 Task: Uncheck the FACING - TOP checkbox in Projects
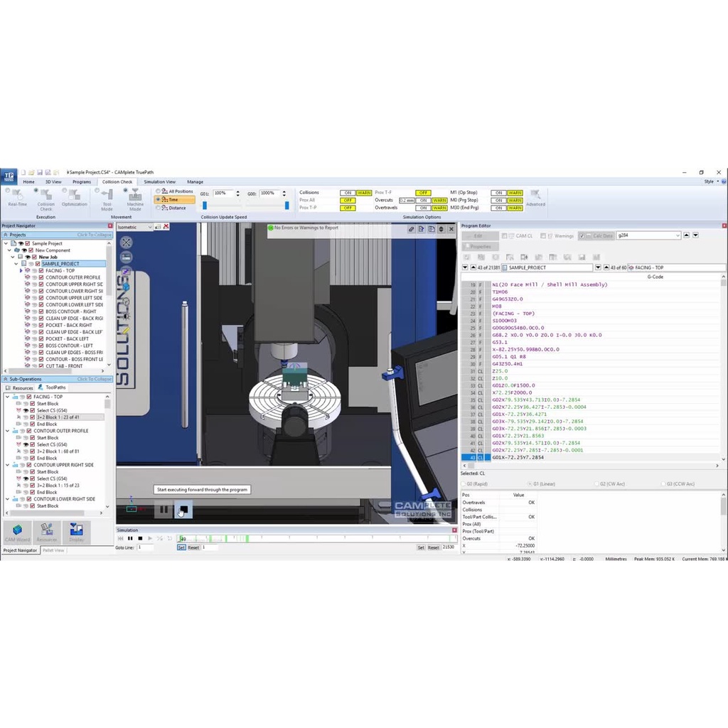(x=41, y=271)
